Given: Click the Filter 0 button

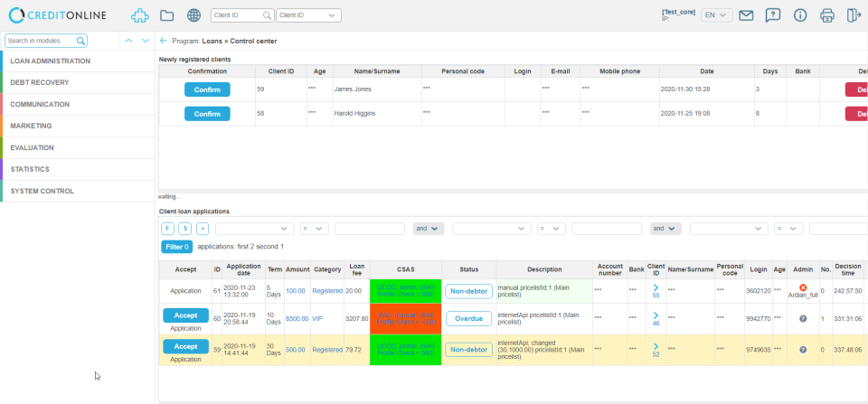Looking at the screenshot, I should coord(176,247).
